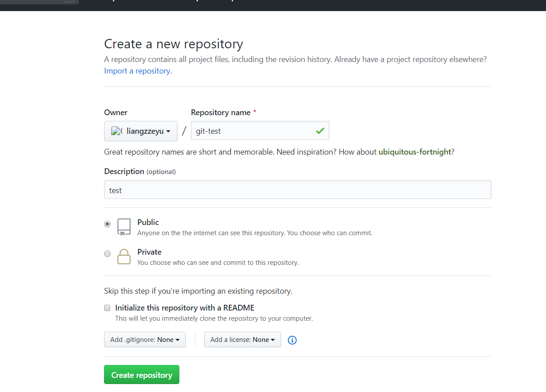
Task: Click the bold Public label text
Action: point(148,222)
